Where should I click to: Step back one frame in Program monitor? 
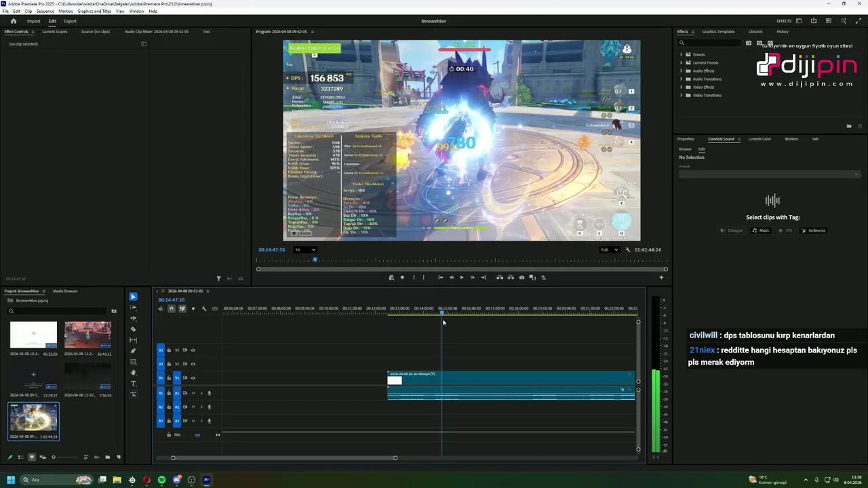click(x=451, y=277)
